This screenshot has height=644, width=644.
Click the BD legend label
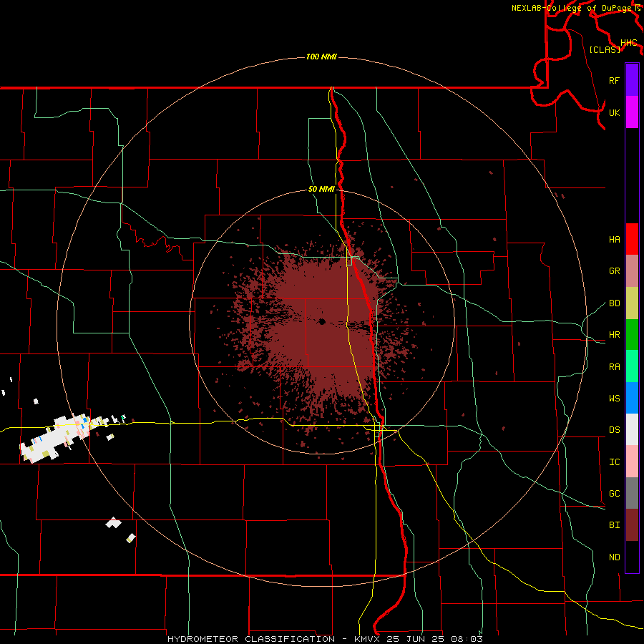(614, 303)
